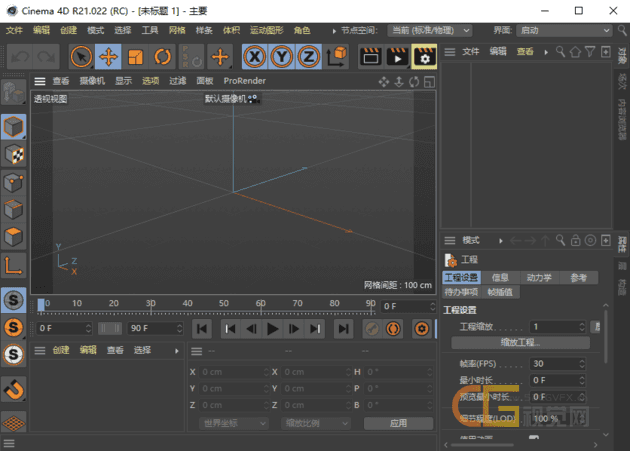
Task: Open the 节点空间 dropdown
Action: [429, 31]
